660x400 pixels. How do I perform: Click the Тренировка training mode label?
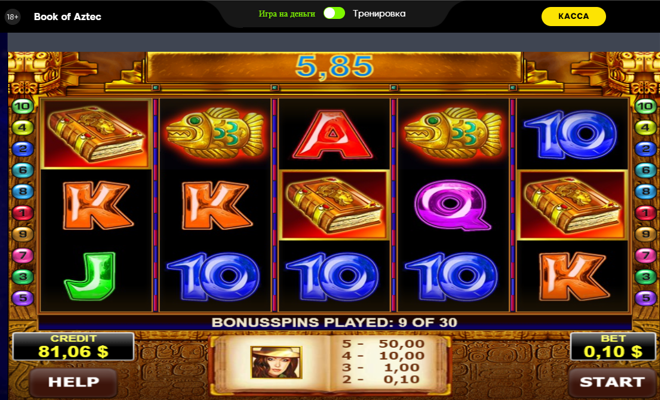click(x=379, y=13)
